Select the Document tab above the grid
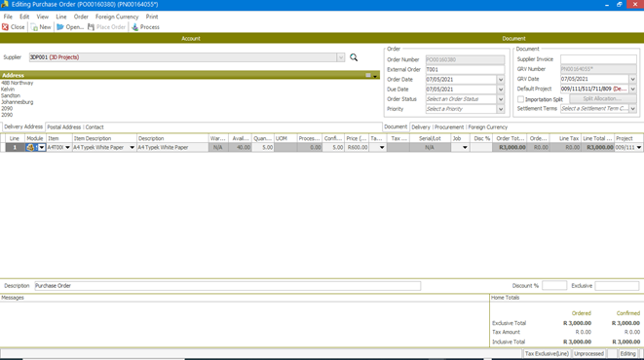Viewport: 644px width, 360px height. click(x=396, y=126)
